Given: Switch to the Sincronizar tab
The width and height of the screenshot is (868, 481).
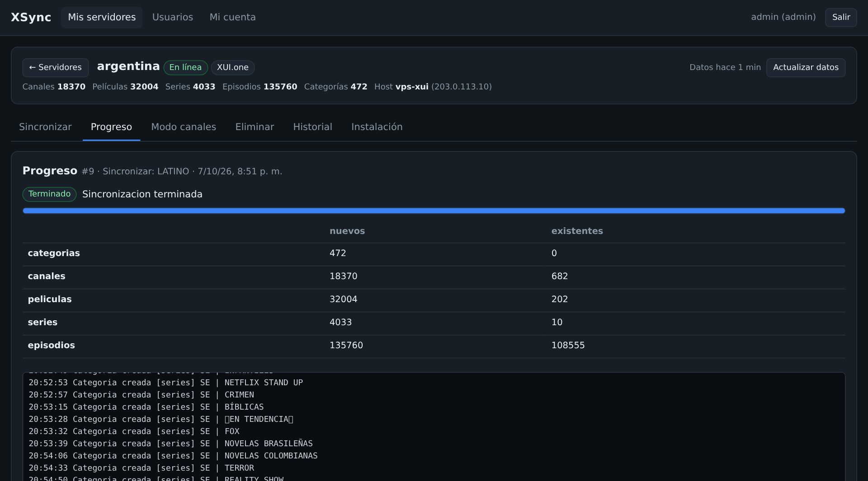Looking at the screenshot, I should coord(45,127).
